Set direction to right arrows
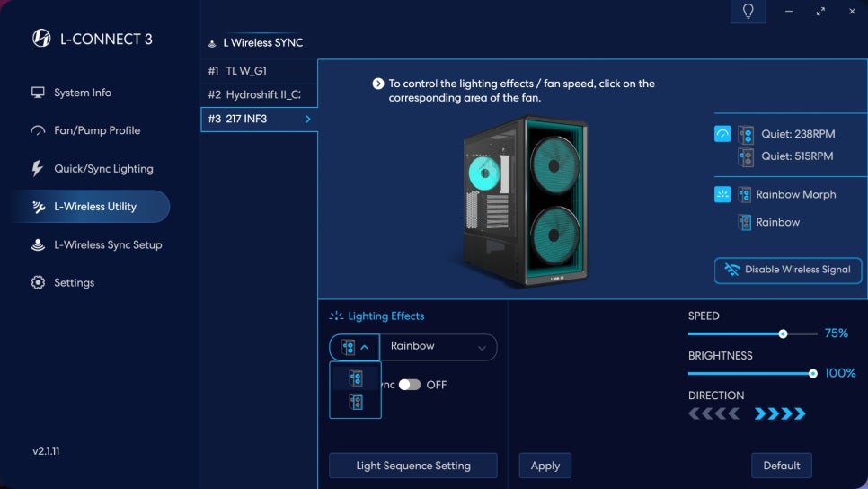868x489 pixels. (780, 413)
